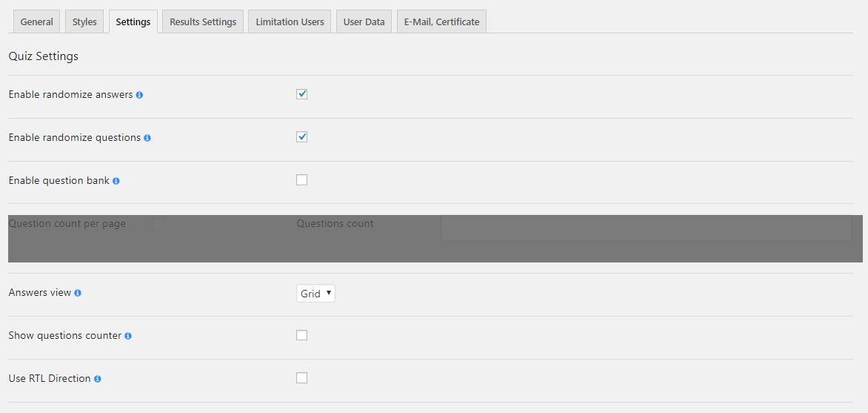Screen dimensions: 868x413
Task: Enable the question bank checkbox
Action: (301, 180)
